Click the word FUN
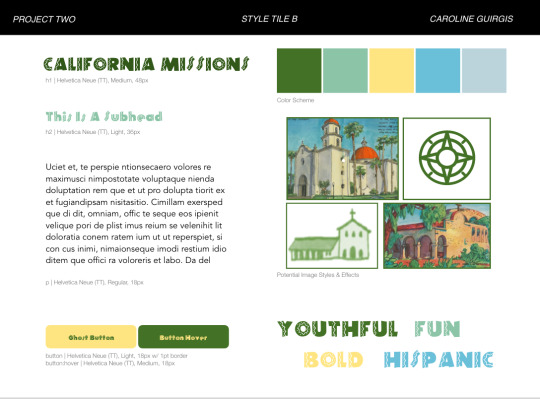The height and width of the screenshot is (399, 540). [437, 328]
